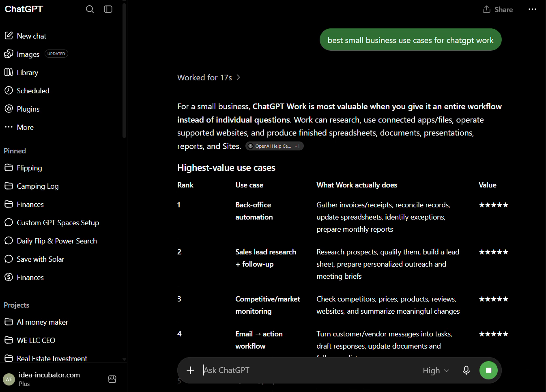Click the plus attach icon in composer

pyautogui.click(x=190, y=370)
